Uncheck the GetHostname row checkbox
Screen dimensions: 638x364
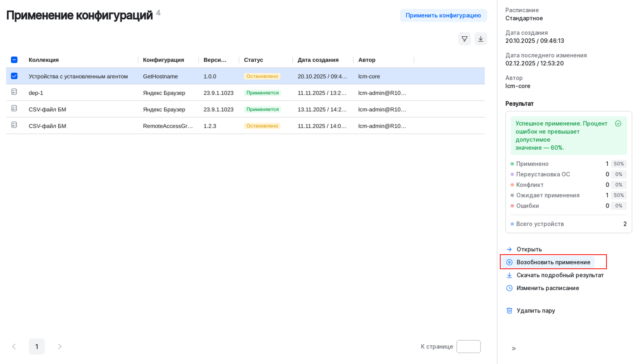pyautogui.click(x=14, y=76)
